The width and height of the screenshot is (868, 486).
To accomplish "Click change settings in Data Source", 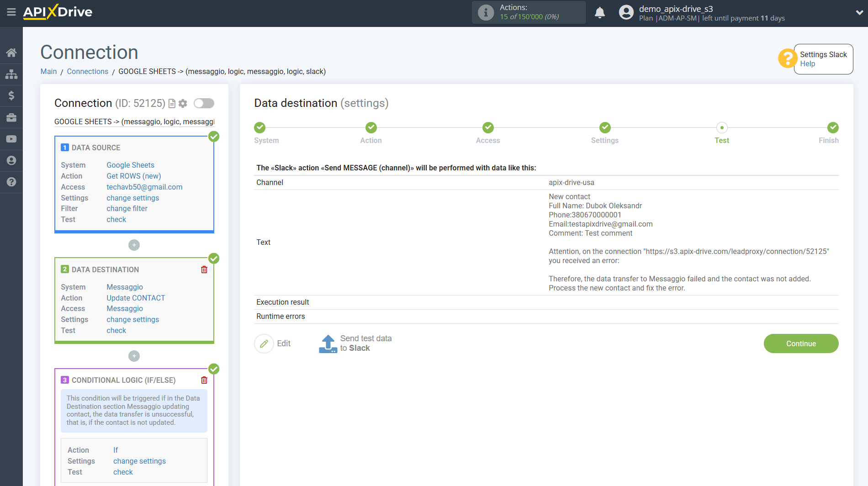I will click(132, 198).
